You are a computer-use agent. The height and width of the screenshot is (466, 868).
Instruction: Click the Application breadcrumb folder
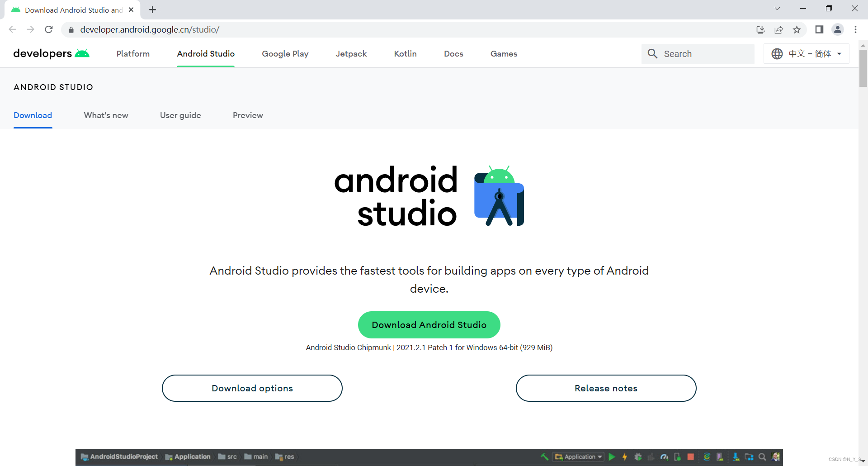[188, 457]
